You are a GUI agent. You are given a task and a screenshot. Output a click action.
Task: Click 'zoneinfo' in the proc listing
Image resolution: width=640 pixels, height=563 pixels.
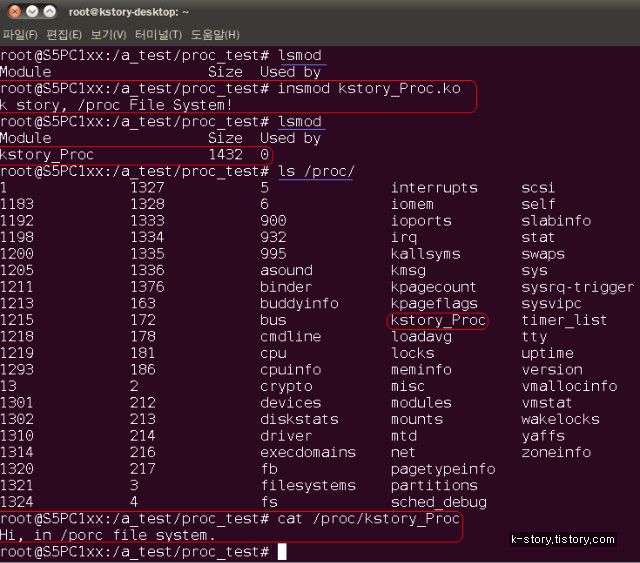[556, 453]
